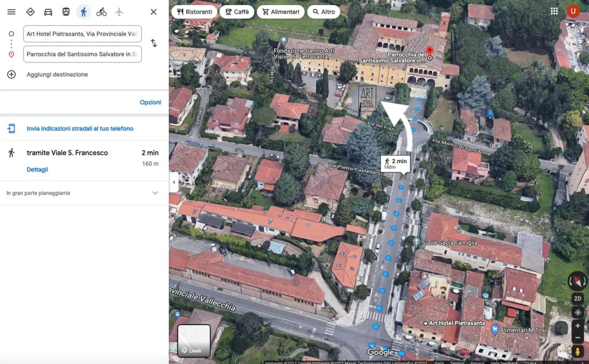Filter map by Ristoranti

(x=194, y=12)
